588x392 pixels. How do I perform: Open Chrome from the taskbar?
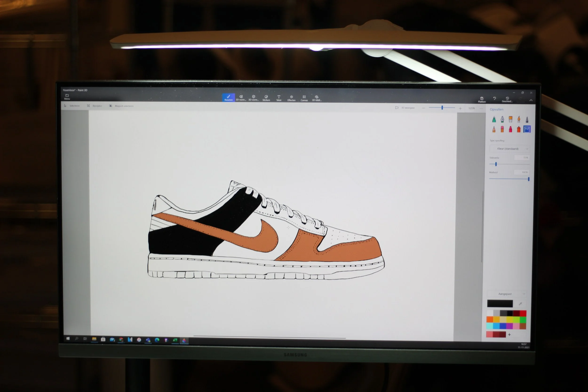[121, 340]
